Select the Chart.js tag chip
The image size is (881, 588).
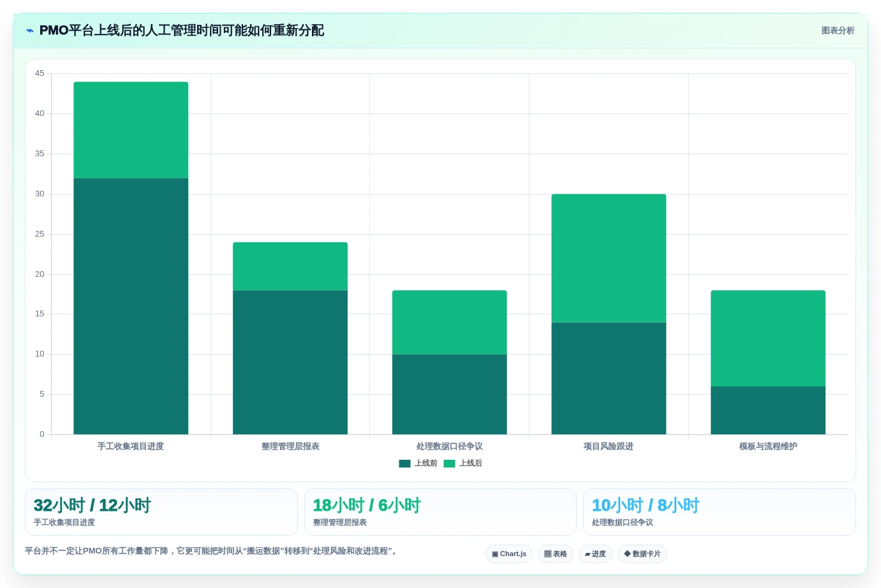(509, 554)
